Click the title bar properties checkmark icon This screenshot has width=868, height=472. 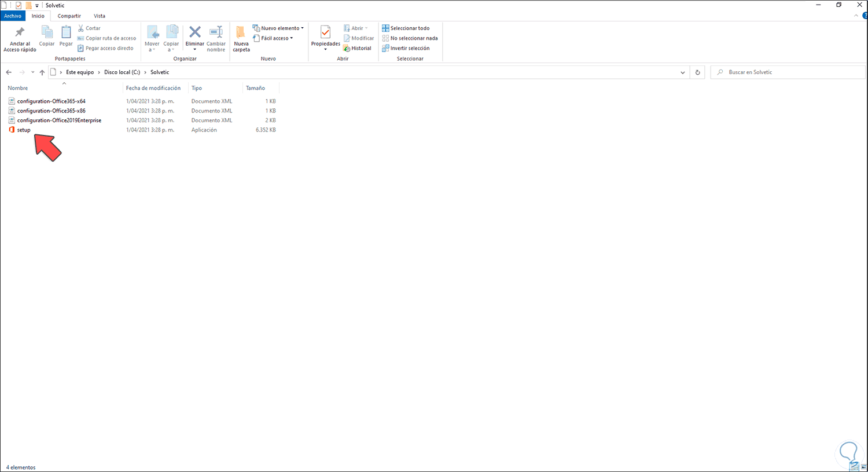(19, 5)
